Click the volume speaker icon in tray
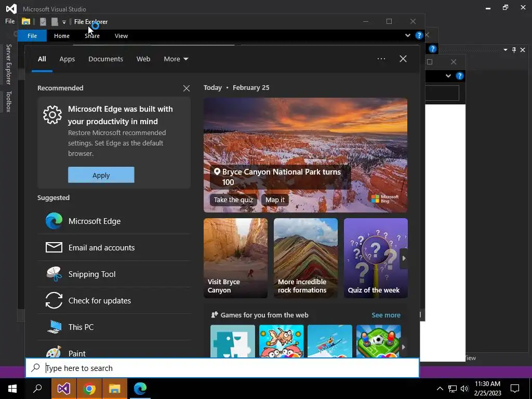Viewport: 532px width, 399px height. pos(464,389)
